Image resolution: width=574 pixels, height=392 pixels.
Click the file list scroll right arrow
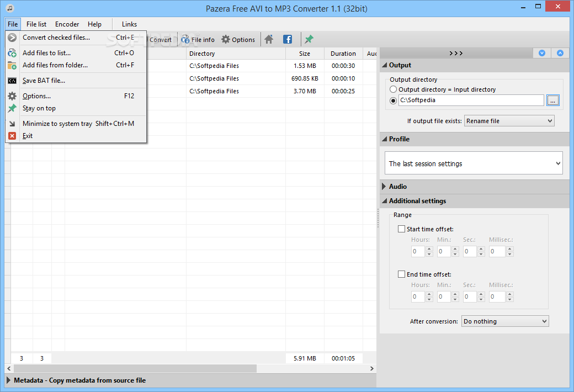click(x=371, y=369)
